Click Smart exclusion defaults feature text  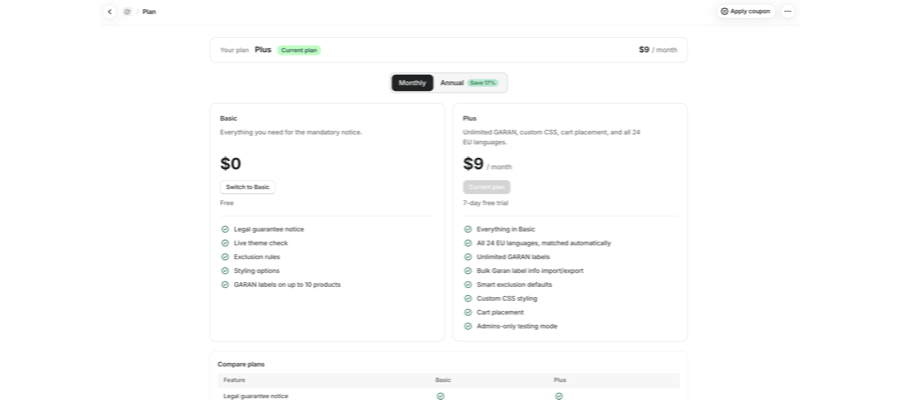514,285
